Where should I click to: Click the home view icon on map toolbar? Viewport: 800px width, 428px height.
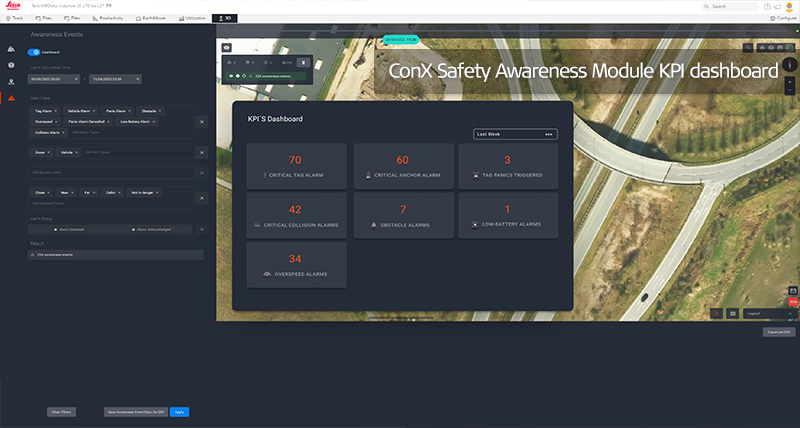[x=762, y=47]
